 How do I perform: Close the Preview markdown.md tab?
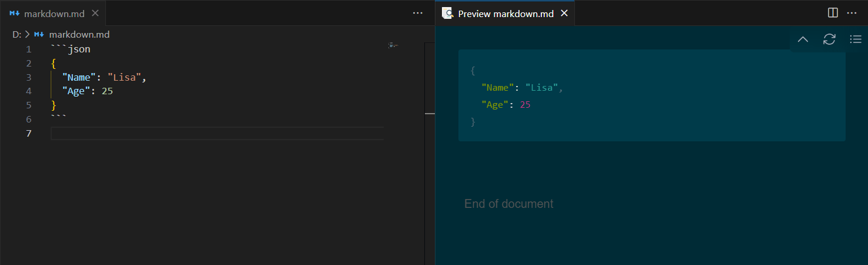(x=564, y=13)
